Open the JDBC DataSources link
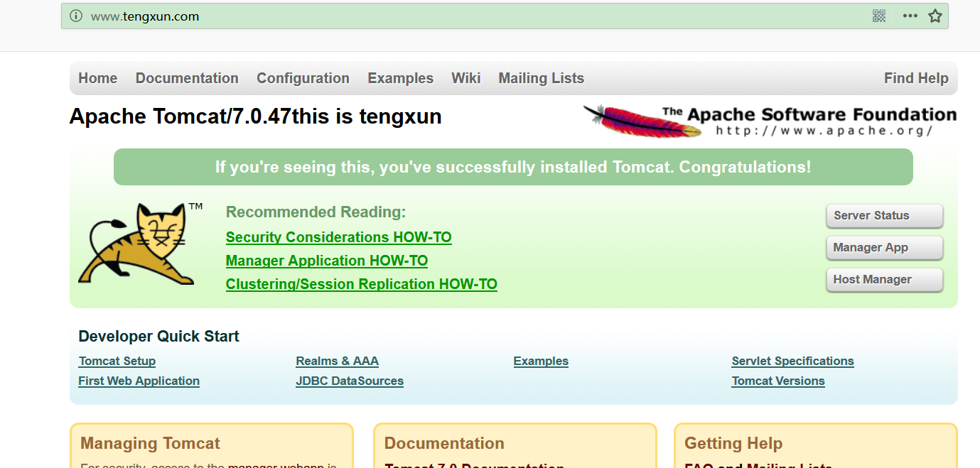This screenshot has width=980, height=468. (350, 381)
